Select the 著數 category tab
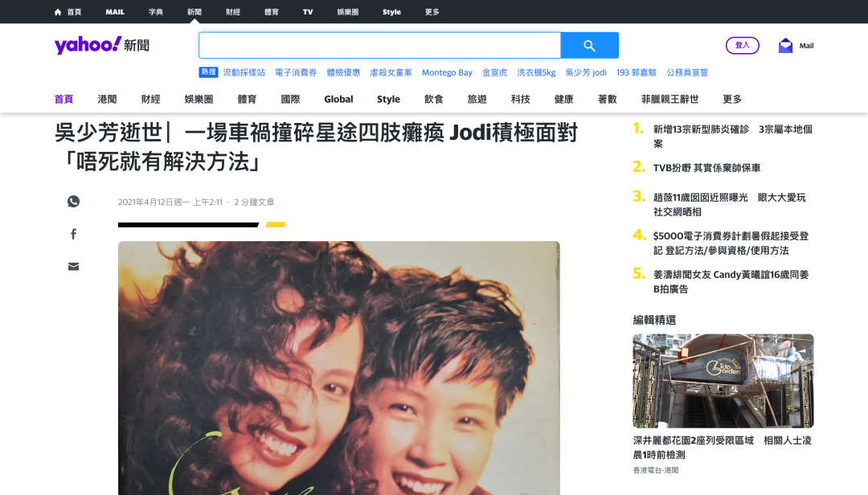 tap(608, 99)
